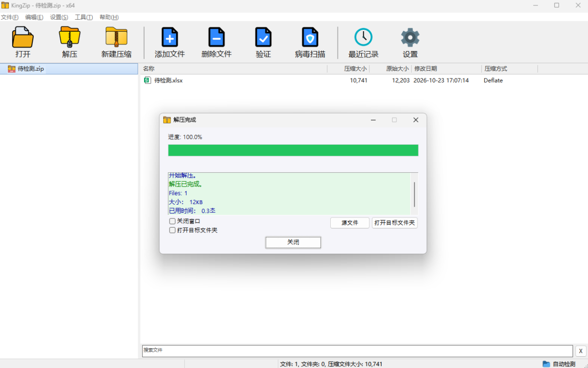The height and width of the screenshot is (368, 588).
Task: Sort by the 修改日期 column header
Action: [446, 69]
